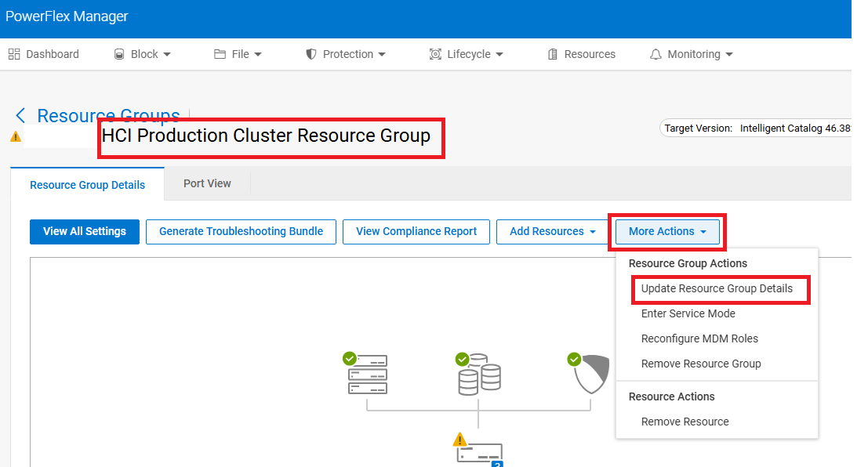Click the Monitoring bell icon
The height and width of the screenshot is (467, 868).
658,53
